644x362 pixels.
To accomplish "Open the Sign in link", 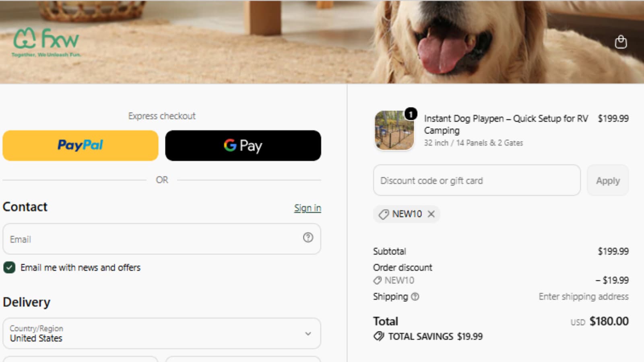I will [x=308, y=208].
